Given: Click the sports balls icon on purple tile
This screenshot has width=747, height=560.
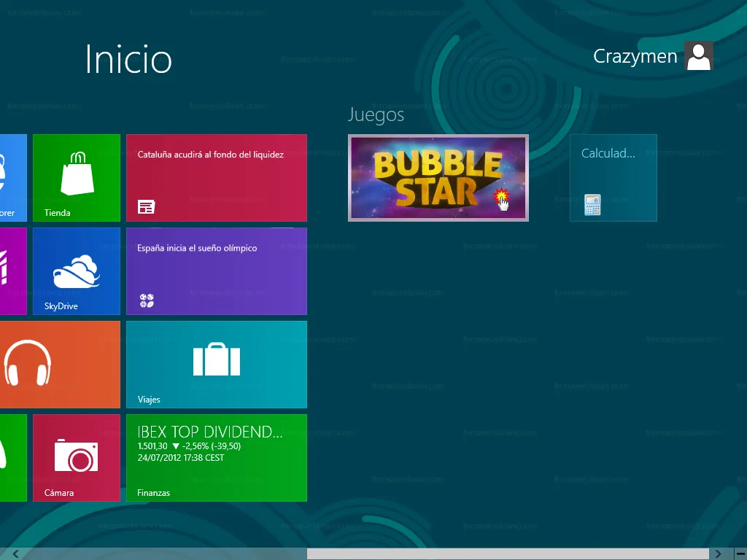Looking at the screenshot, I should [x=147, y=300].
